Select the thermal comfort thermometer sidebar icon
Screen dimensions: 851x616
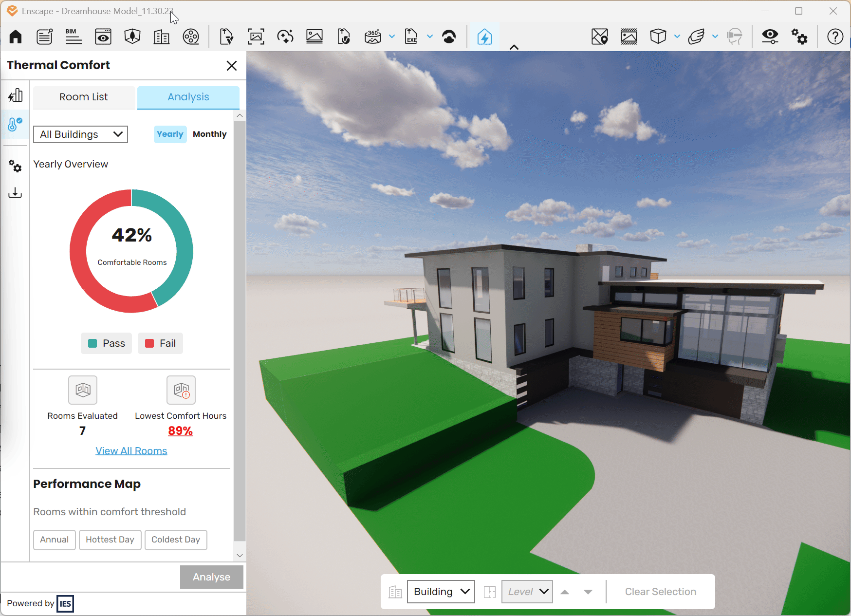[16, 125]
